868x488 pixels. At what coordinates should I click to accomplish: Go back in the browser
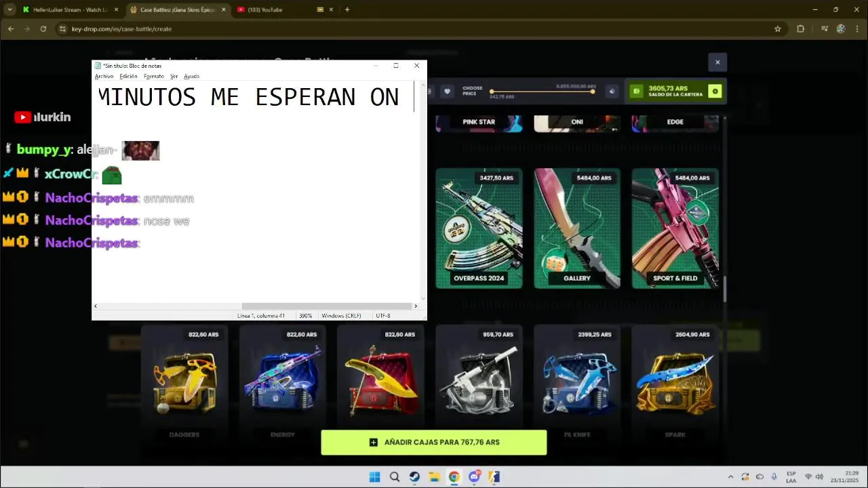(x=11, y=28)
